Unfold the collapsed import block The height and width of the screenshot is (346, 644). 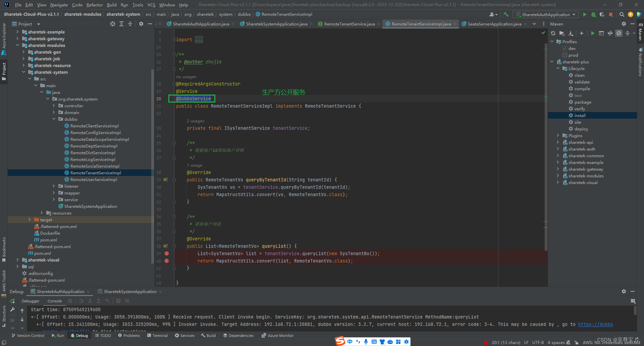click(x=174, y=40)
